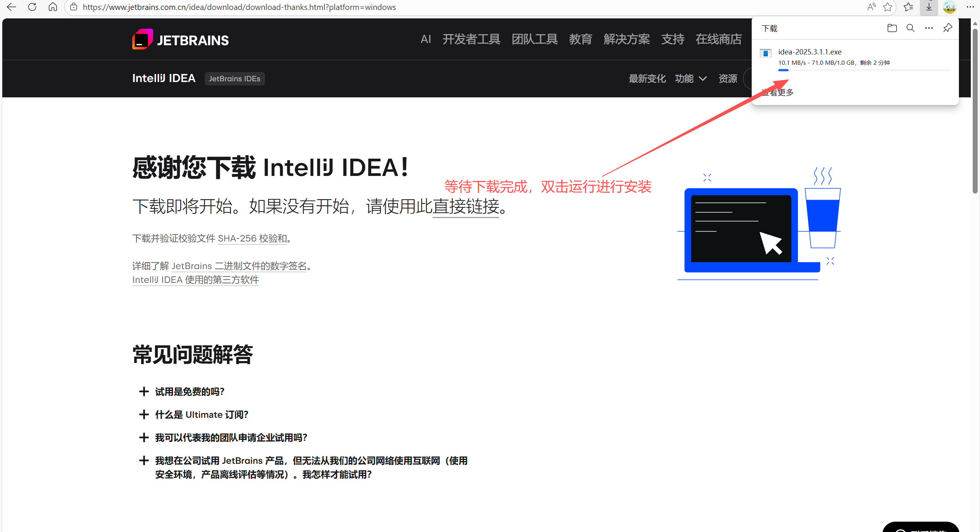The width and height of the screenshot is (980, 532).
Task: Open the SHA-256 校验和 link
Action: pos(252,238)
